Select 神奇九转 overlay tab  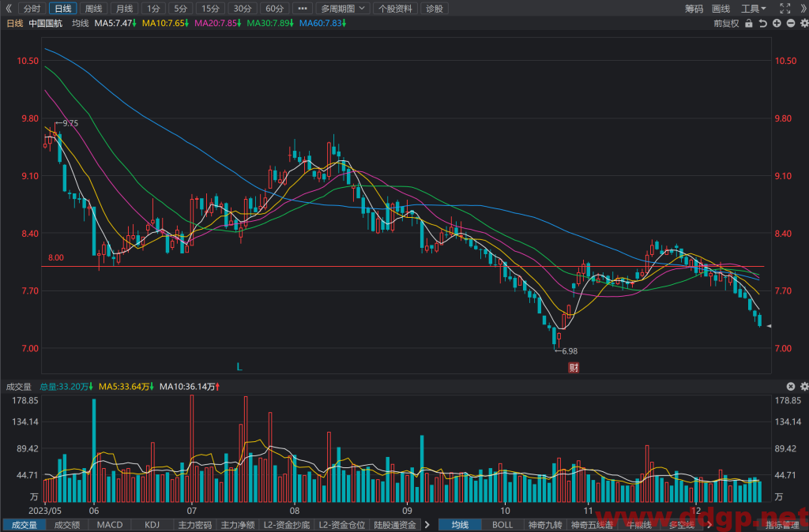click(x=545, y=525)
